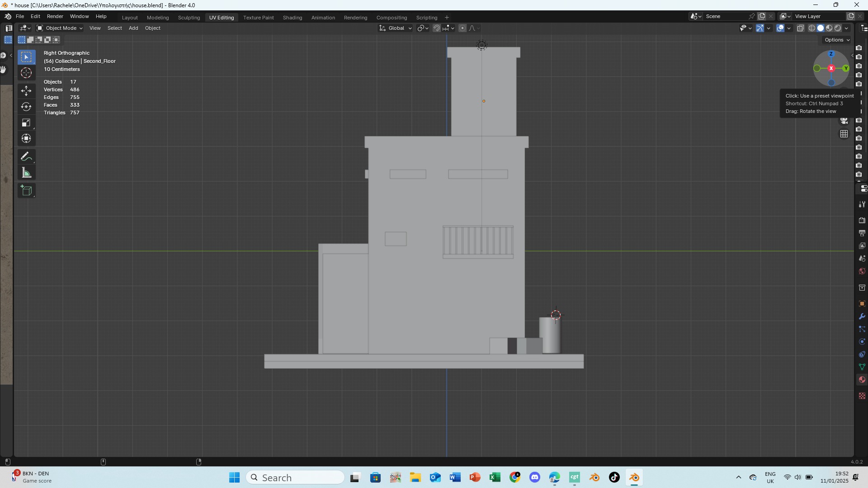Switch to the Shading workspace tab
The image size is (868, 488).
point(292,18)
